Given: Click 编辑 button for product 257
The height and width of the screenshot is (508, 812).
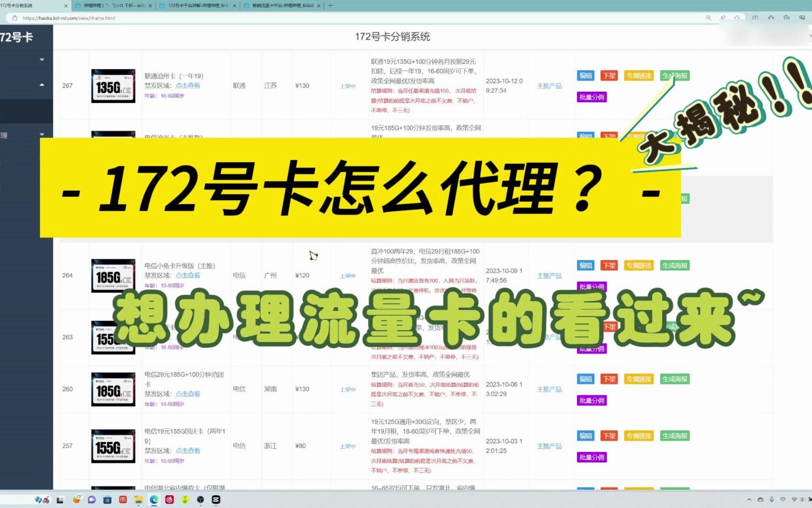Looking at the screenshot, I should pyautogui.click(x=585, y=436).
